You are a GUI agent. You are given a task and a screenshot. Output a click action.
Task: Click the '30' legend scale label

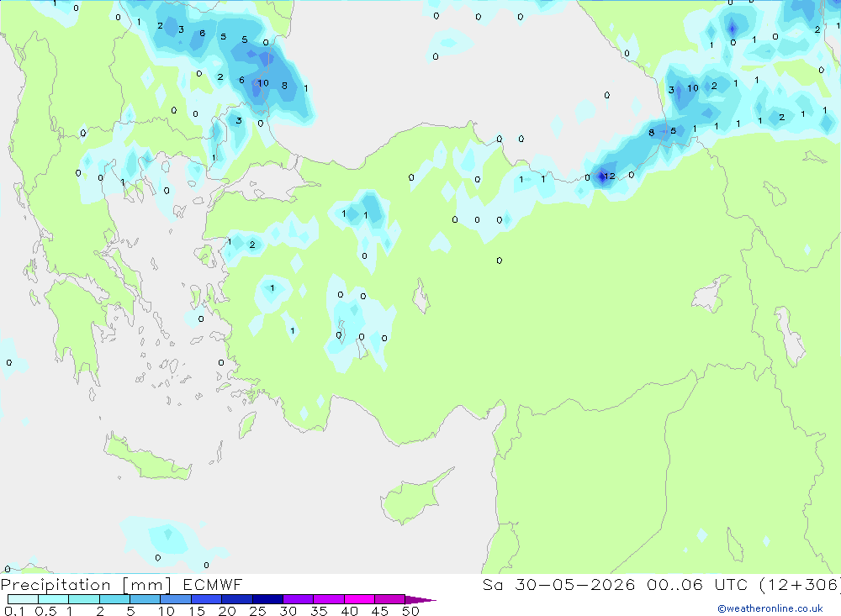pos(288,611)
